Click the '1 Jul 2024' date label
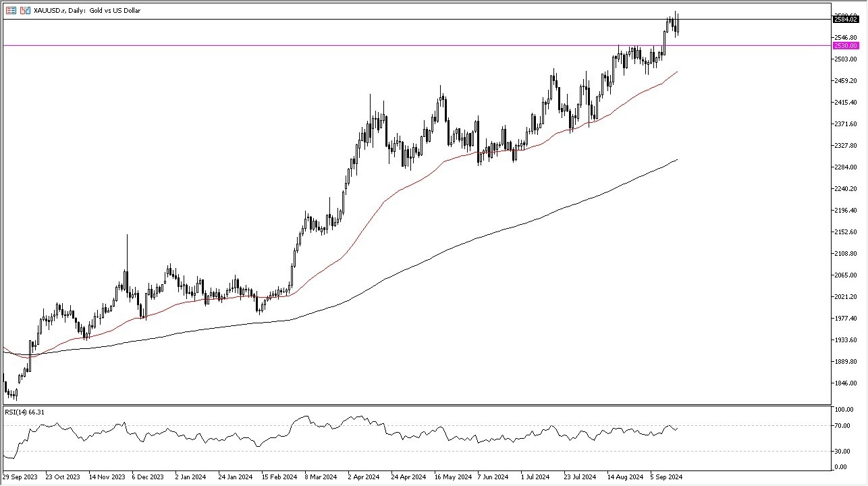 tap(536, 477)
